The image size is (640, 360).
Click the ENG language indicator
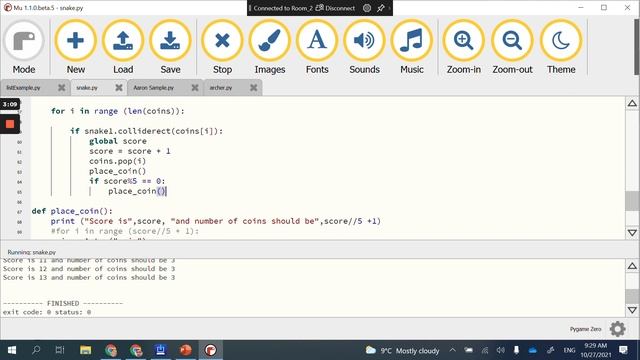click(x=569, y=350)
